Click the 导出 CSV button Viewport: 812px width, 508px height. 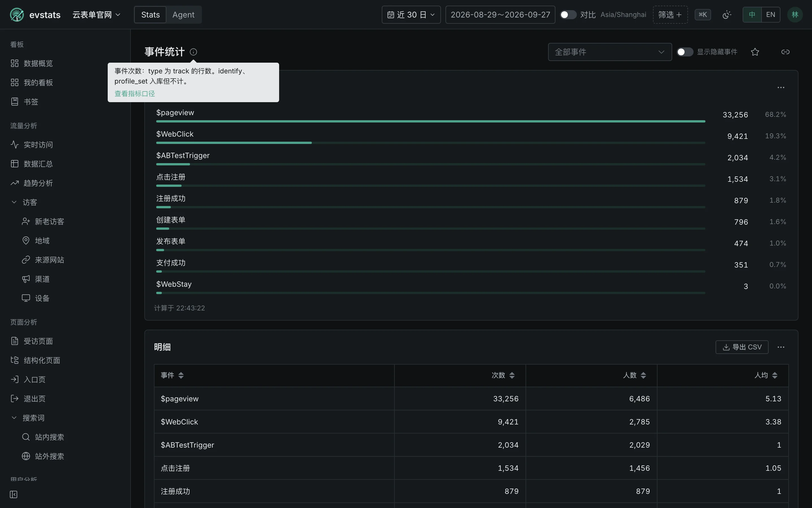click(742, 347)
